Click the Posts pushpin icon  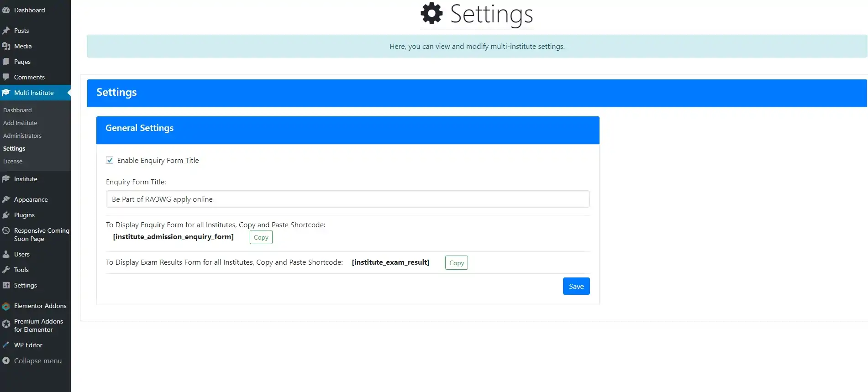click(x=6, y=31)
